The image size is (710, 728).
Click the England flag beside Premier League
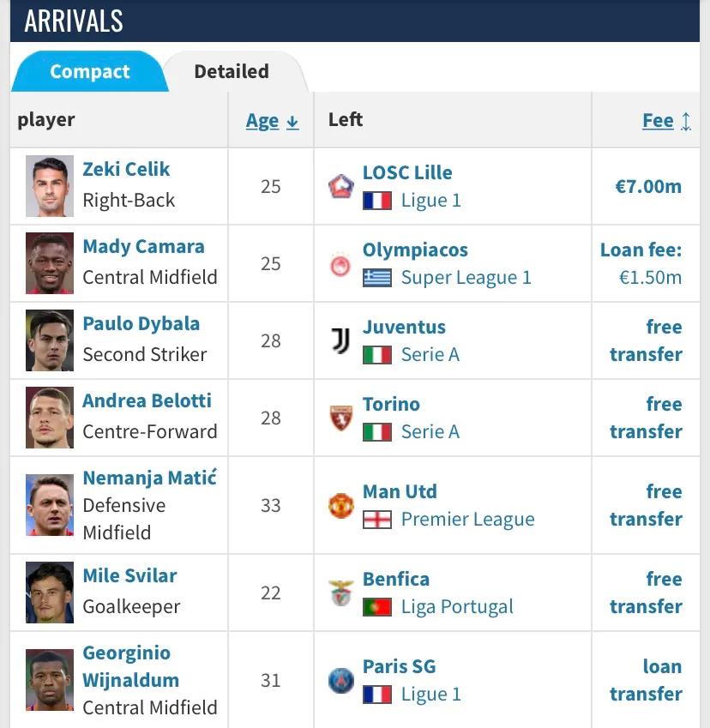pyautogui.click(x=376, y=520)
